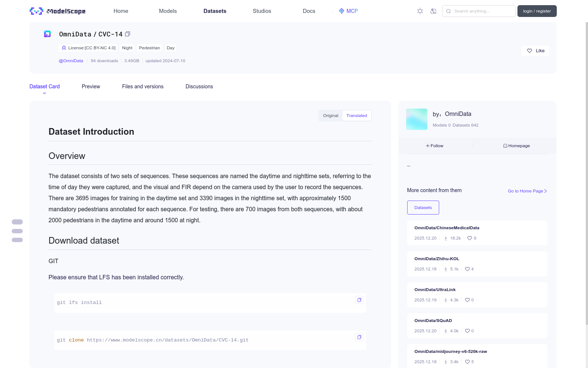
Task: Copy the git clone command
Action: point(359,337)
